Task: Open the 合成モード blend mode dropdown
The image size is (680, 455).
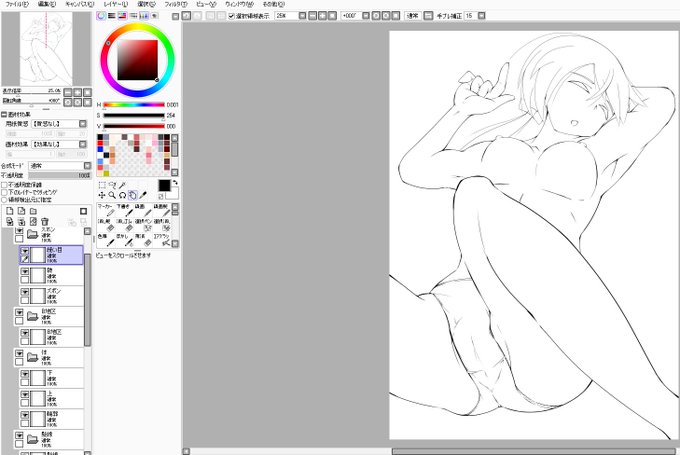Action: [x=60, y=166]
